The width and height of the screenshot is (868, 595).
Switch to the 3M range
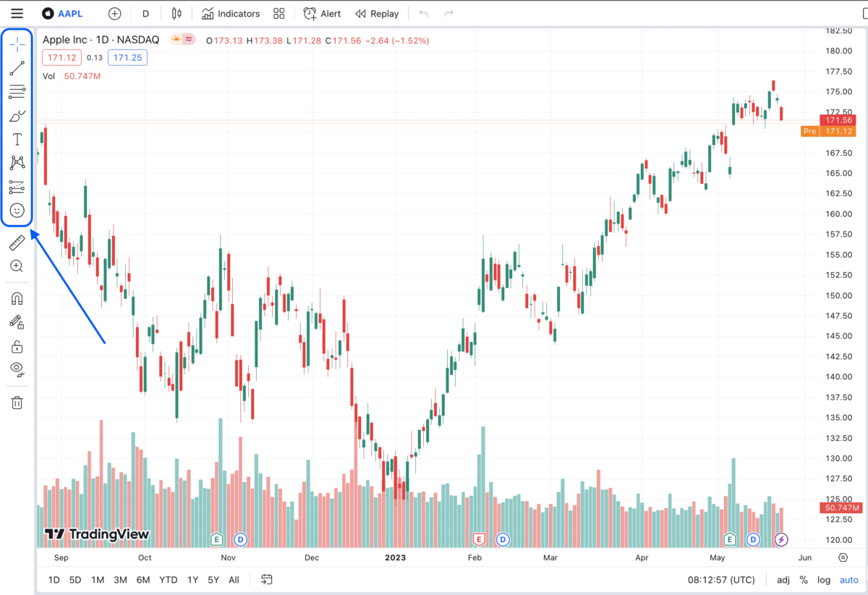click(x=120, y=580)
